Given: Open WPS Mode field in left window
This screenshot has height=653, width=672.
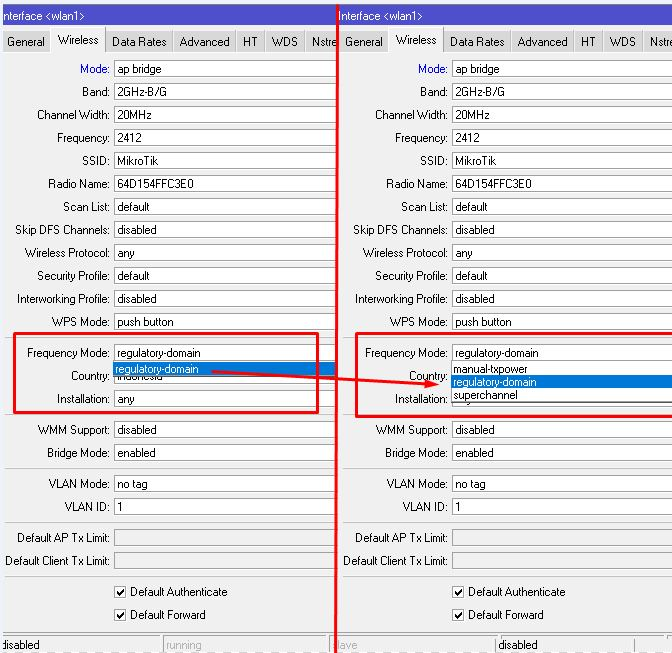Looking at the screenshot, I should click(225, 322).
